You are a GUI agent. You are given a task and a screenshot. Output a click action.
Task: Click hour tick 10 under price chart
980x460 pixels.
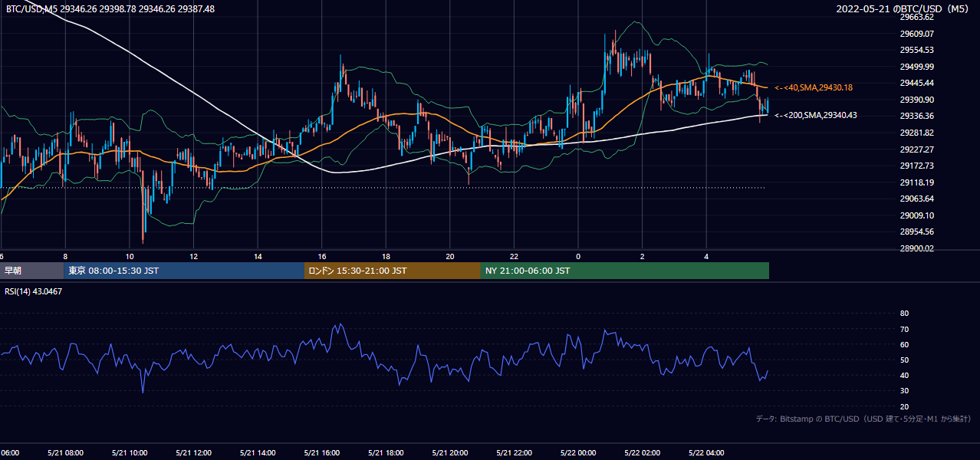130,257
